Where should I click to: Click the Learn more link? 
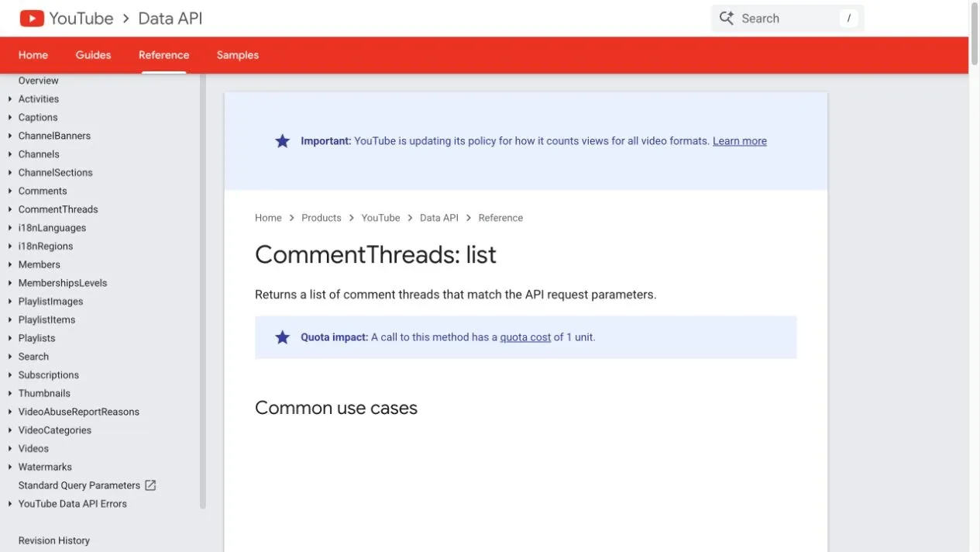pos(740,141)
